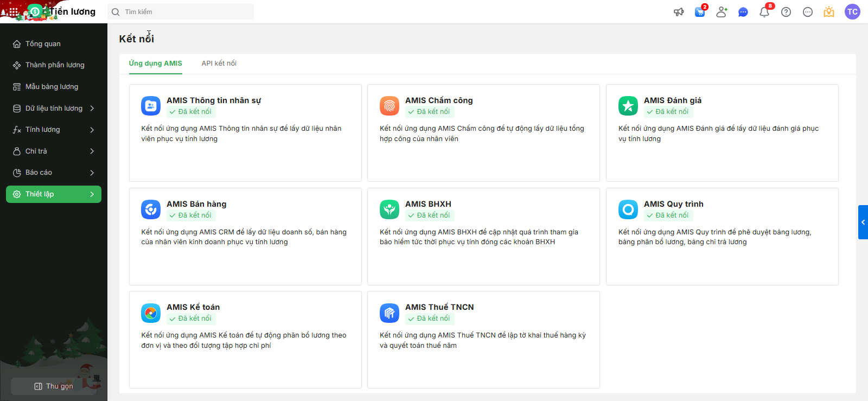Image resolution: width=868 pixels, height=401 pixels.
Task: Click the invite user icon
Action: [x=722, y=12]
